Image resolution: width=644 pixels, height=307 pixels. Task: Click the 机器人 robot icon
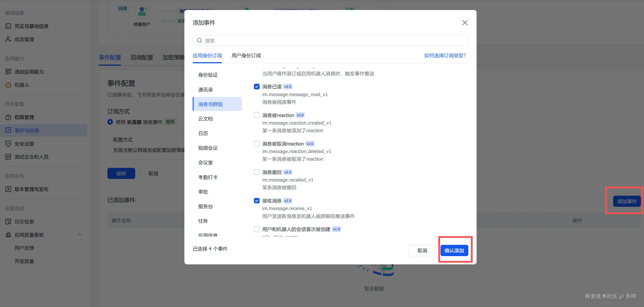(8, 85)
